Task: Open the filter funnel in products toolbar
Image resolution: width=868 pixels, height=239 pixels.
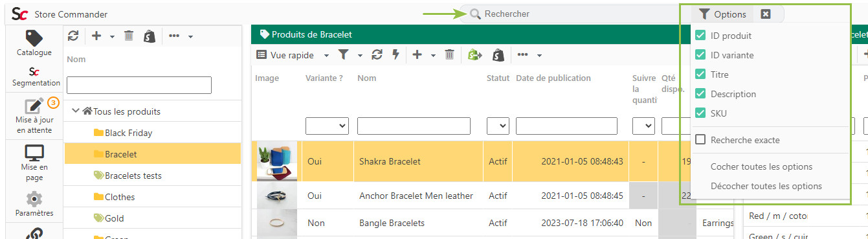Action: pyautogui.click(x=344, y=55)
